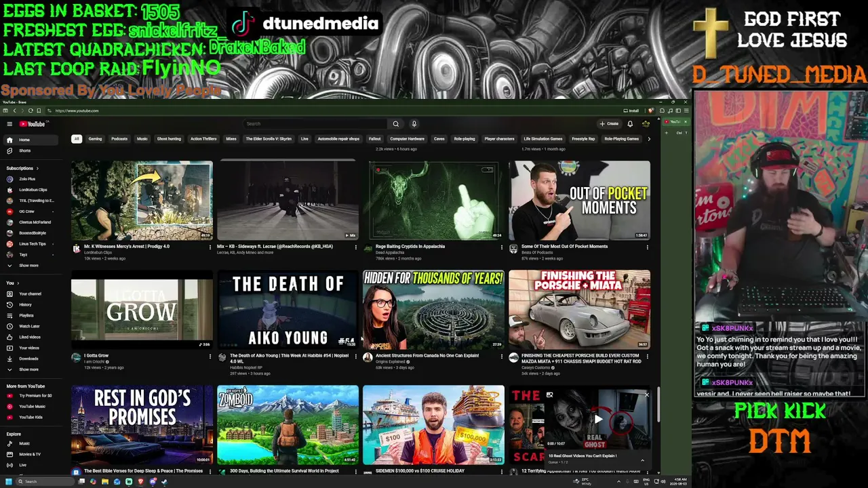This screenshot has height=488, width=868.
Task: Open the notifications bell
Action: [x=630, y=124]
